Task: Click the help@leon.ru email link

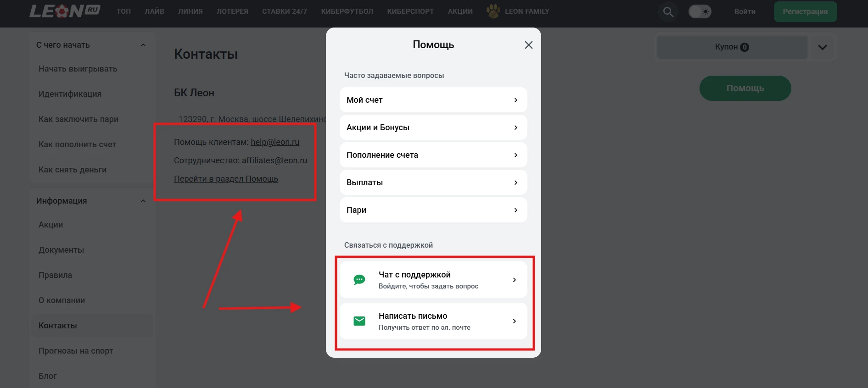Action: click(x=275, y=142)
